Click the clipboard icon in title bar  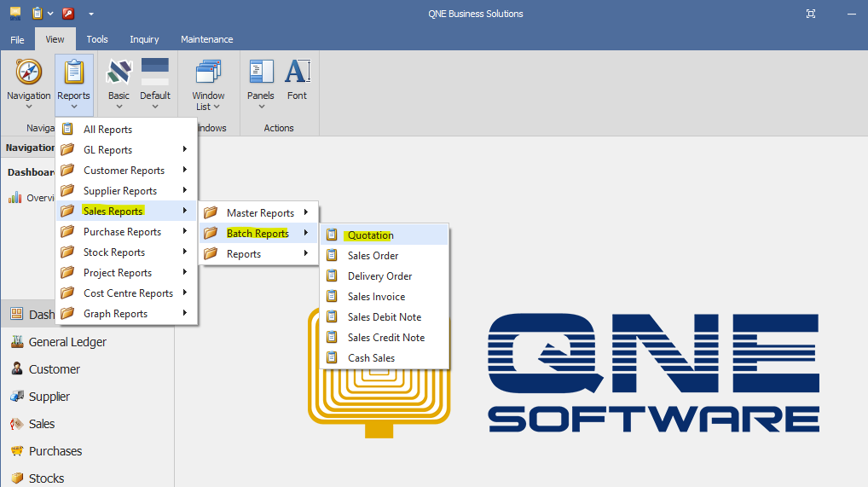37,14
